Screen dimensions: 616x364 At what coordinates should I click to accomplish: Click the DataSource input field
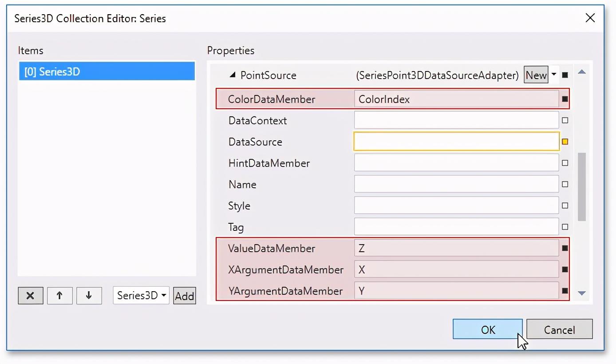click(456, 142)
